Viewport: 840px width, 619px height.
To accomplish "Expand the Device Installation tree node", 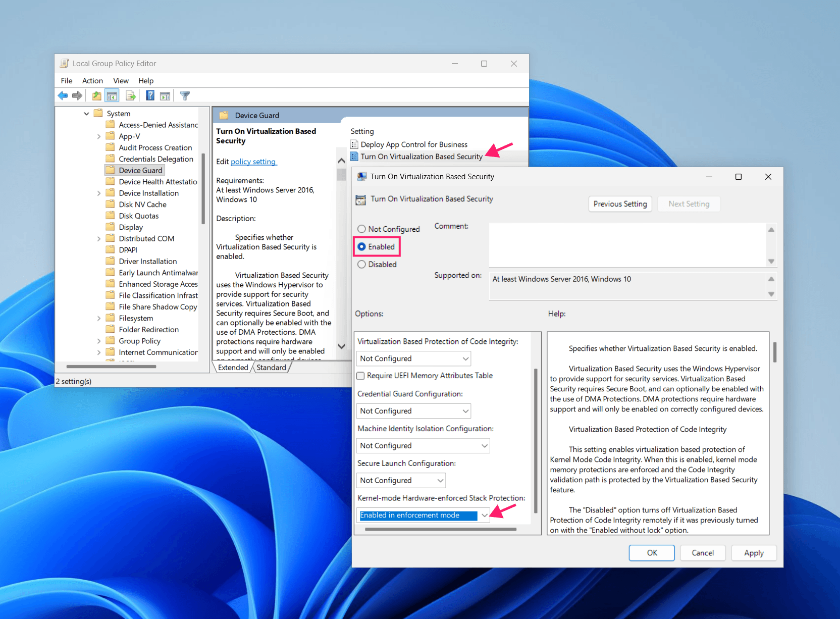I will (x=99, y=193).
